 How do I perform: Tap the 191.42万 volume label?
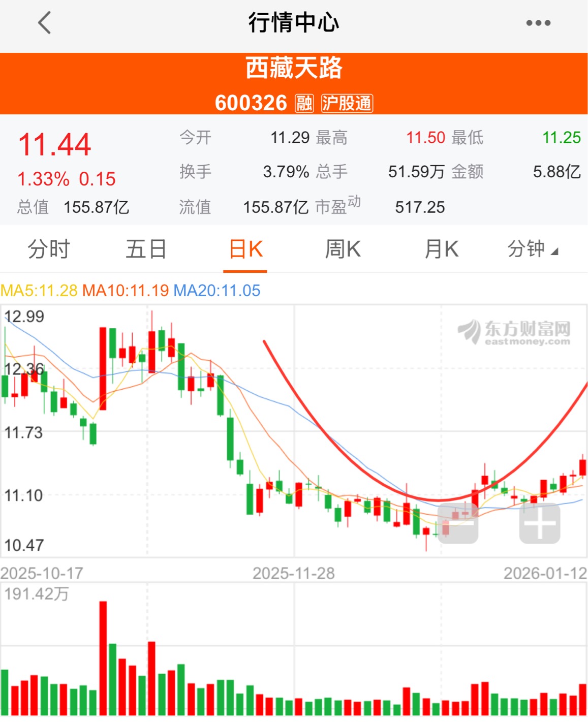coord(37,594)
